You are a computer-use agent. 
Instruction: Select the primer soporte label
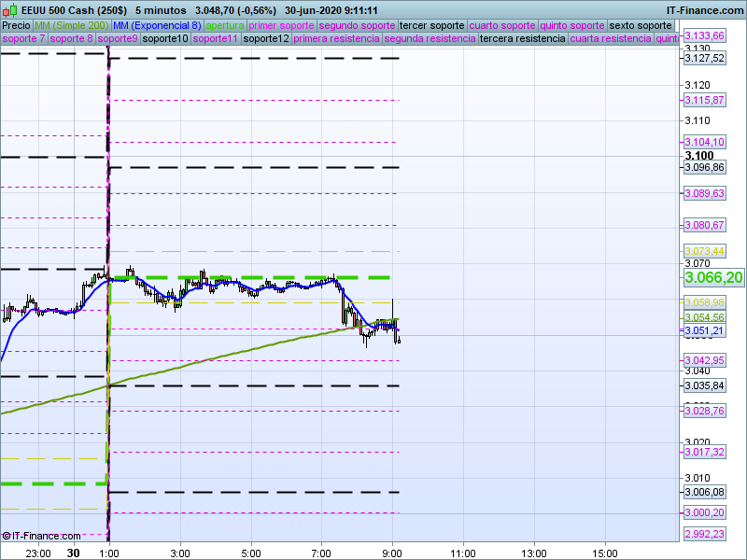(281, 26)
